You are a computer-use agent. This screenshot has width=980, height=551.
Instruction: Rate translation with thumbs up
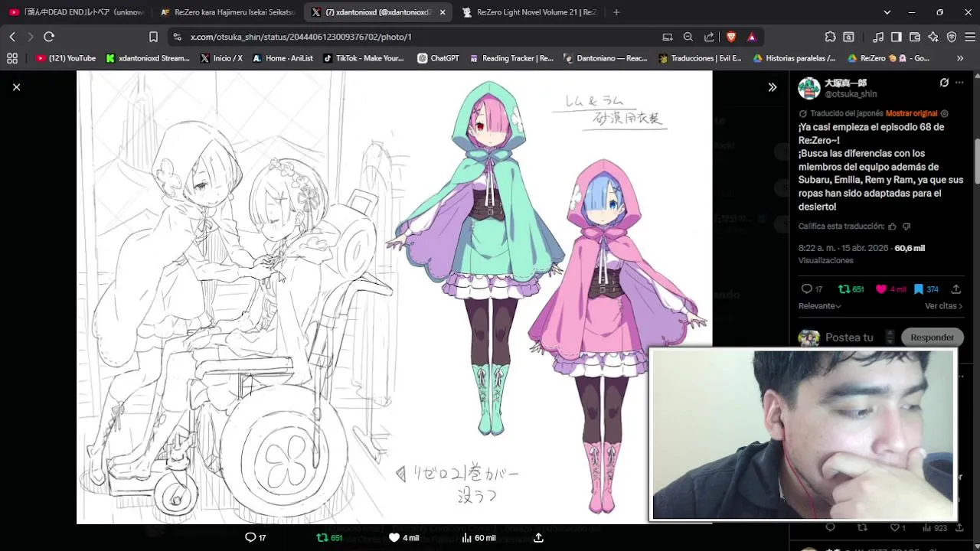click(x=892, y=227)
